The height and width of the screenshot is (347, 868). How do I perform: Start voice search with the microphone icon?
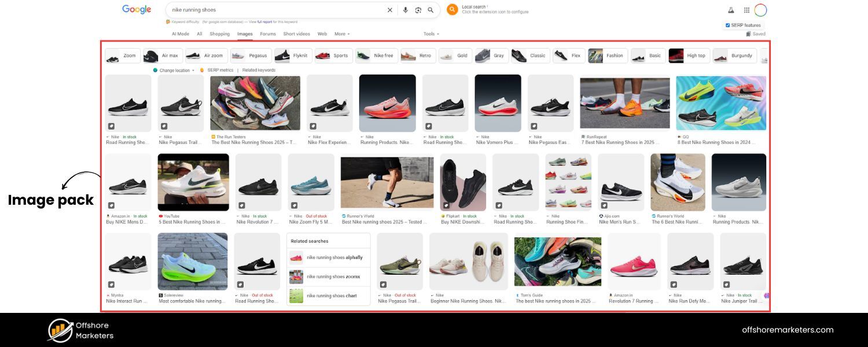point(405,10)
